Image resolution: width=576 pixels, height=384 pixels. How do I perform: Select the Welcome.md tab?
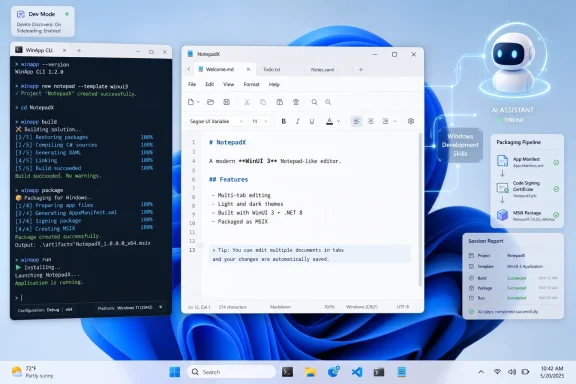(x=220, y=69)
